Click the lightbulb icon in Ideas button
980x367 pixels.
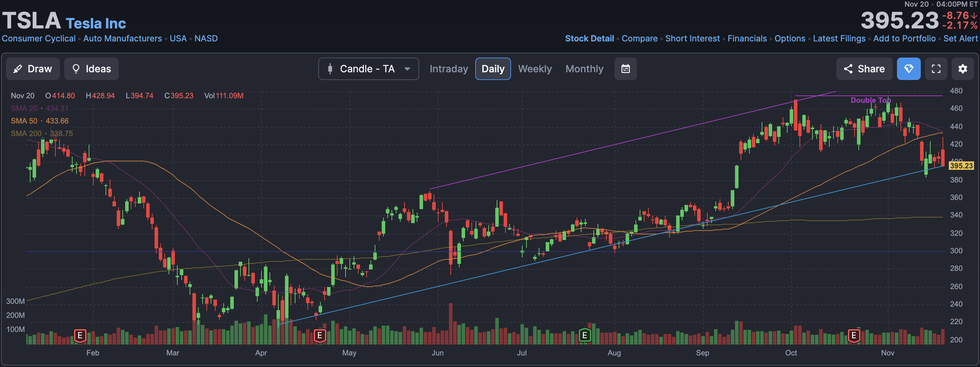[x=76, y=69]
